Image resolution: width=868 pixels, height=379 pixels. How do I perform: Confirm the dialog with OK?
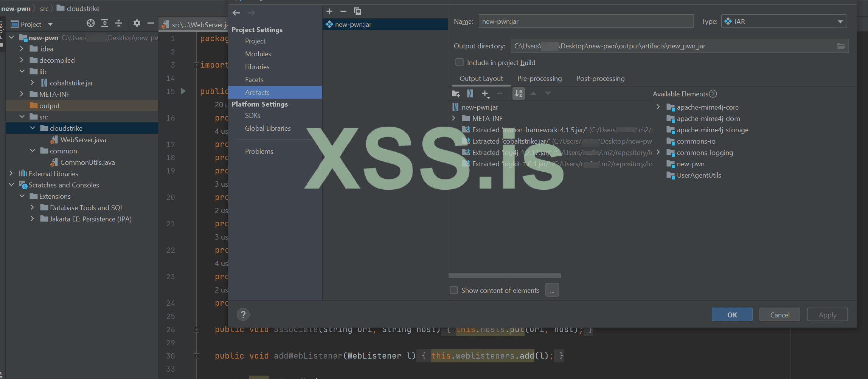(x=732, y=315)
